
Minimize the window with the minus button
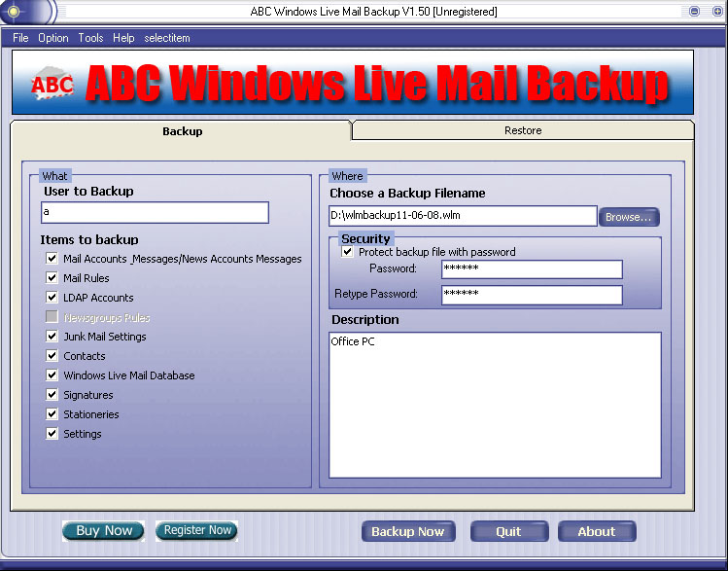point(694,11)
